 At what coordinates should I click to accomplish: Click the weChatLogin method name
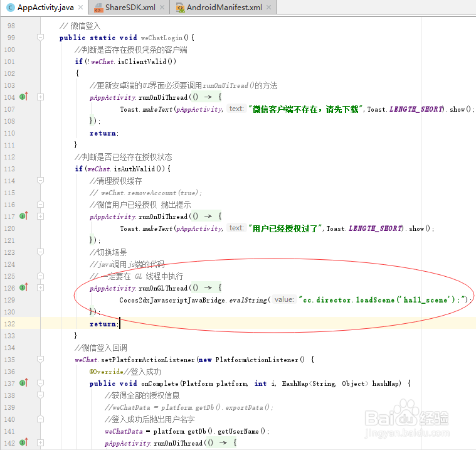pos(162,38)
